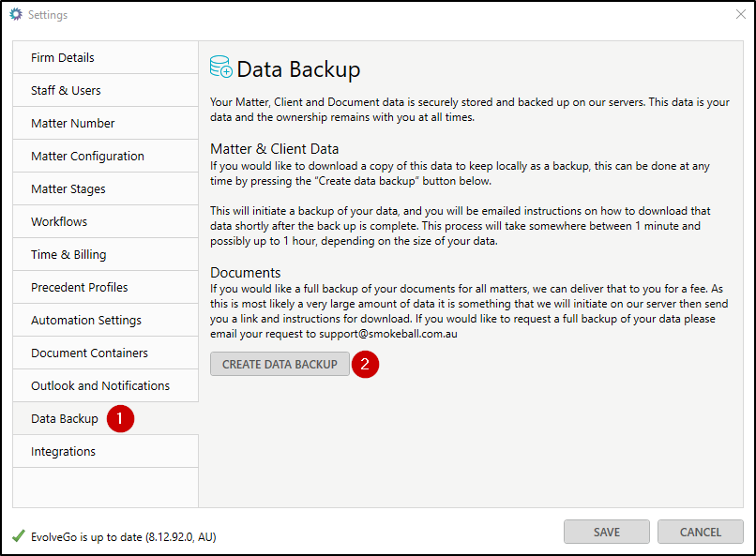Click the Save button
The height and width of the screenshot is (556, 756).
point(607,533)
